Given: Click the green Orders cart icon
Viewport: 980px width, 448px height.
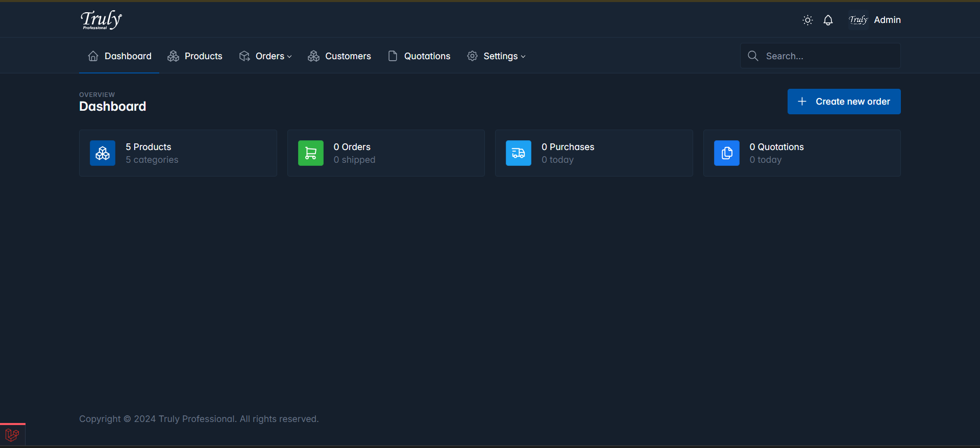Looking at the screenshot, I should 310,153.
